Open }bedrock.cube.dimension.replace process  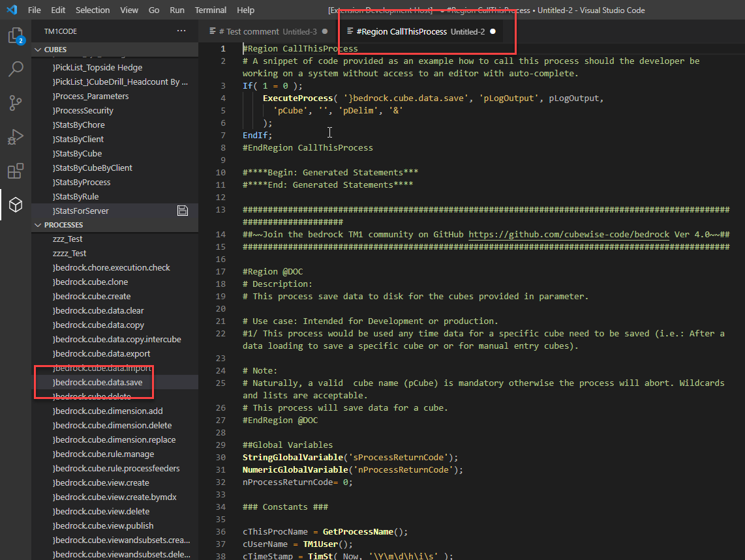(114, 439)
